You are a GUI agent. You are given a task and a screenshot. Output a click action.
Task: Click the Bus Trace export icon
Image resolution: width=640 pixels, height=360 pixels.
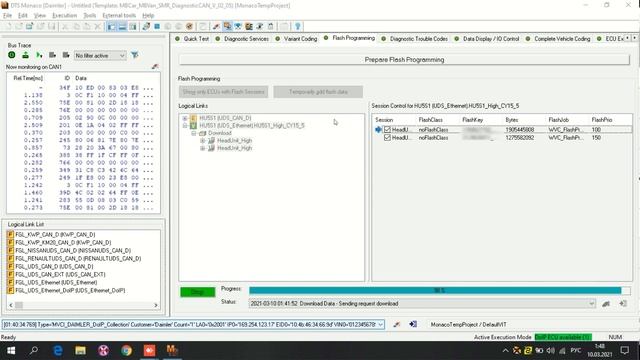[25, 55]
